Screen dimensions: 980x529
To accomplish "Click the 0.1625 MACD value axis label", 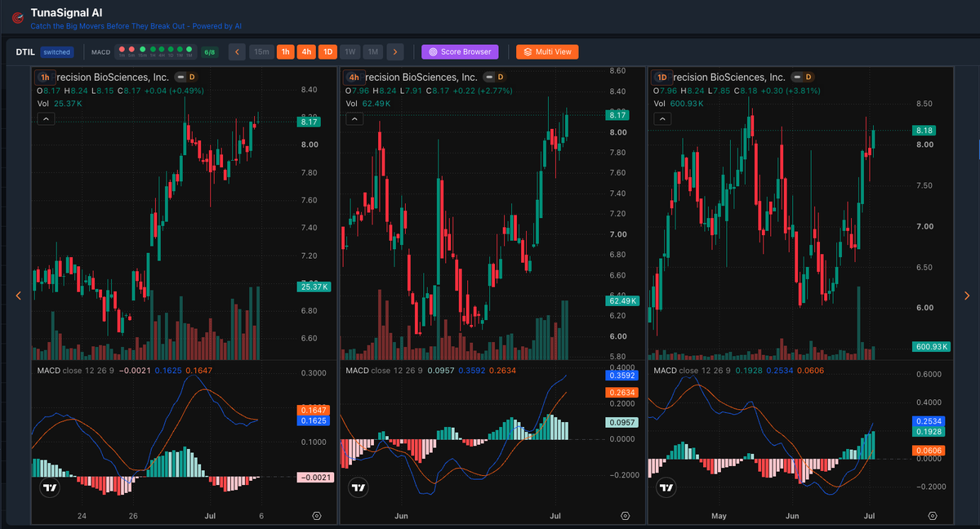I will 315,420.
